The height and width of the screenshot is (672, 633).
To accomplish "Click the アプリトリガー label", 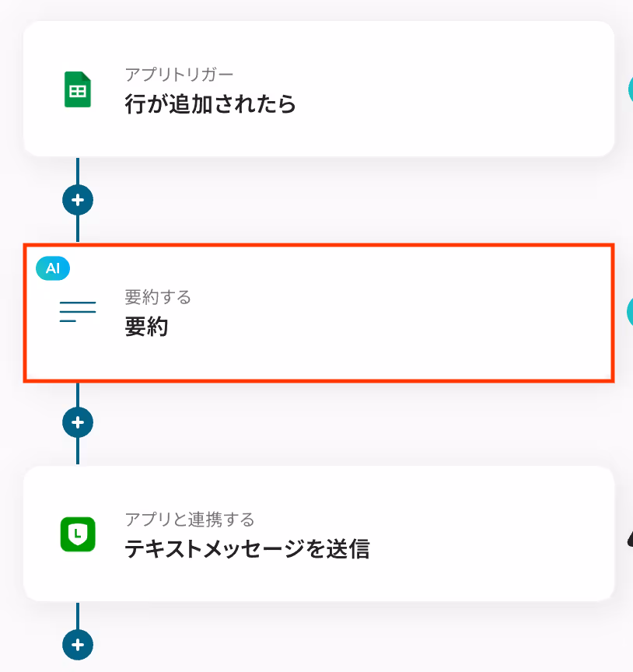I will (x=179, y=75).
